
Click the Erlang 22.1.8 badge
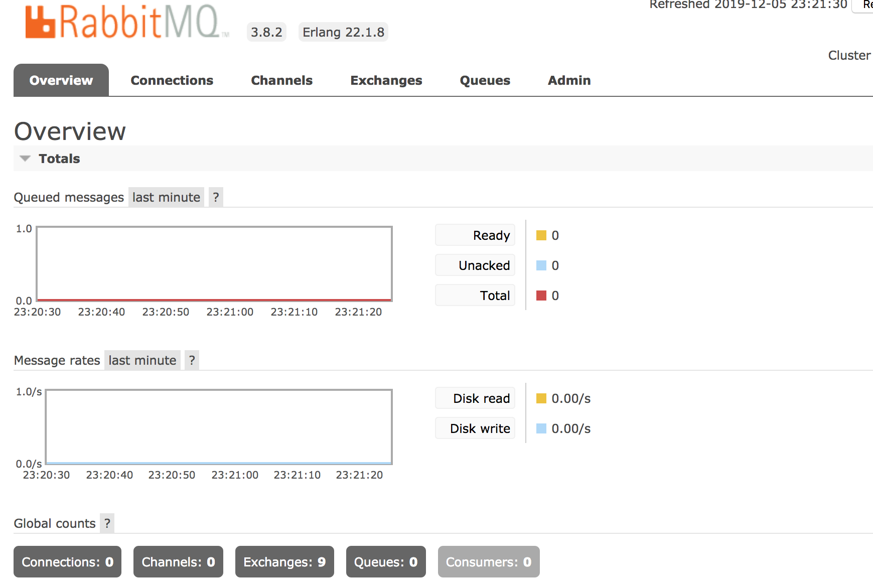point(343,32)
